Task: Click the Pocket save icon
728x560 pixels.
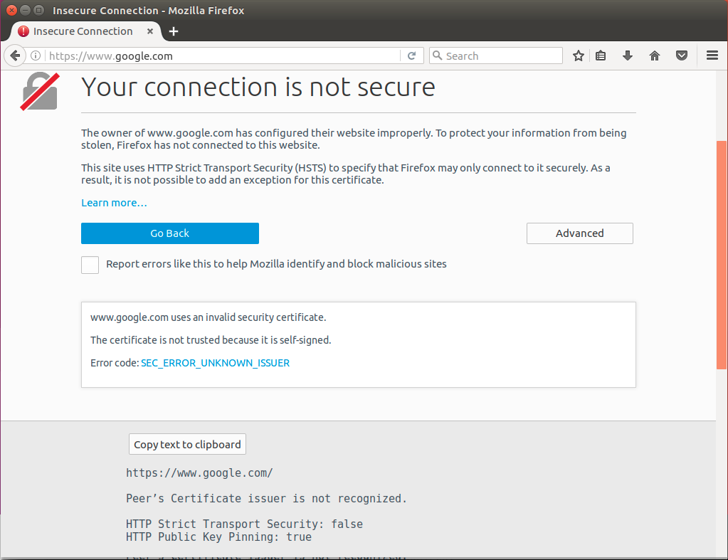Action: [x=681, y=56]
